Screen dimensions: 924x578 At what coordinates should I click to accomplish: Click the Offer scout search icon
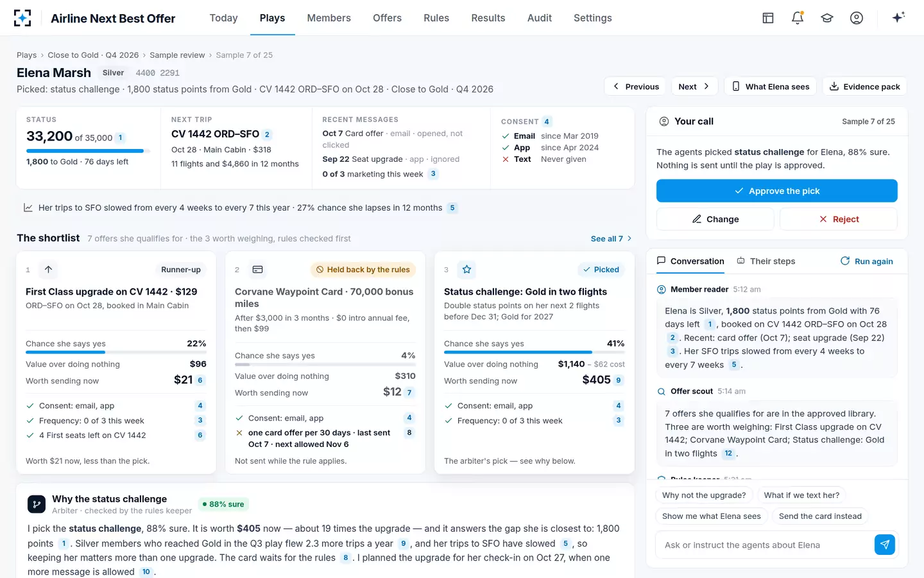click(662, 391)
